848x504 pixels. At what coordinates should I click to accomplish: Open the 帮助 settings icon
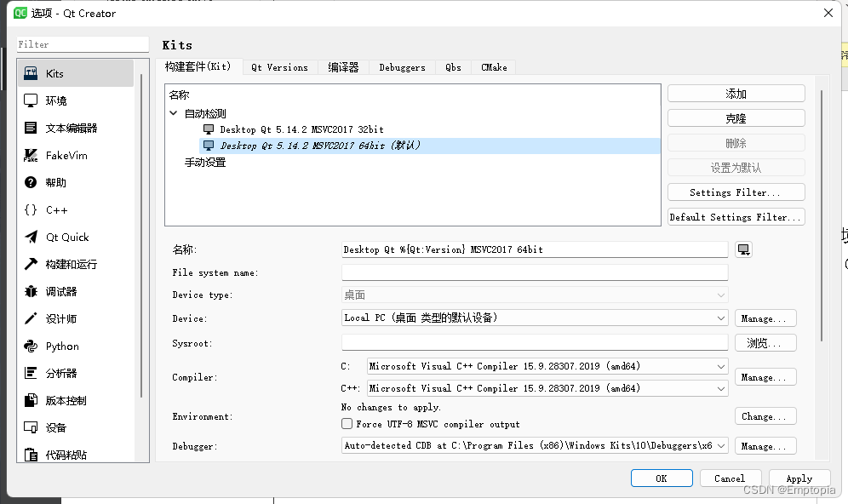pos(31,182)
